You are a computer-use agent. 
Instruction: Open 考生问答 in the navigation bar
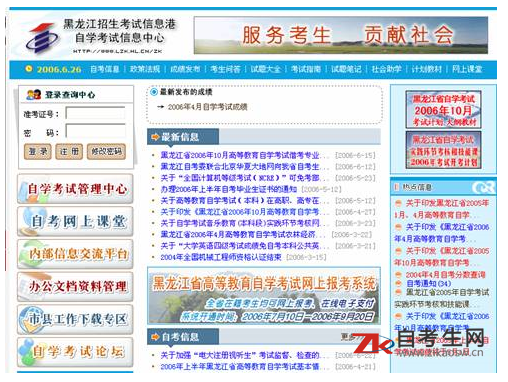point(225,69)
